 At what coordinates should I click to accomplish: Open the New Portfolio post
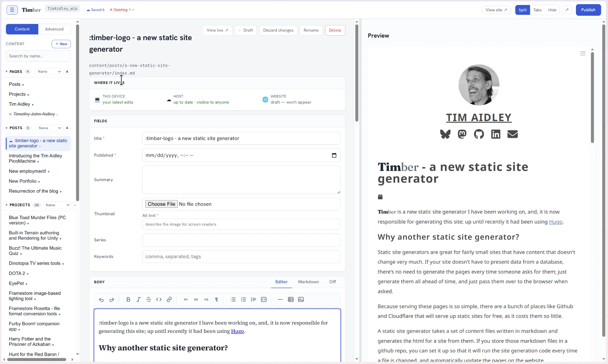coord(23,181)
